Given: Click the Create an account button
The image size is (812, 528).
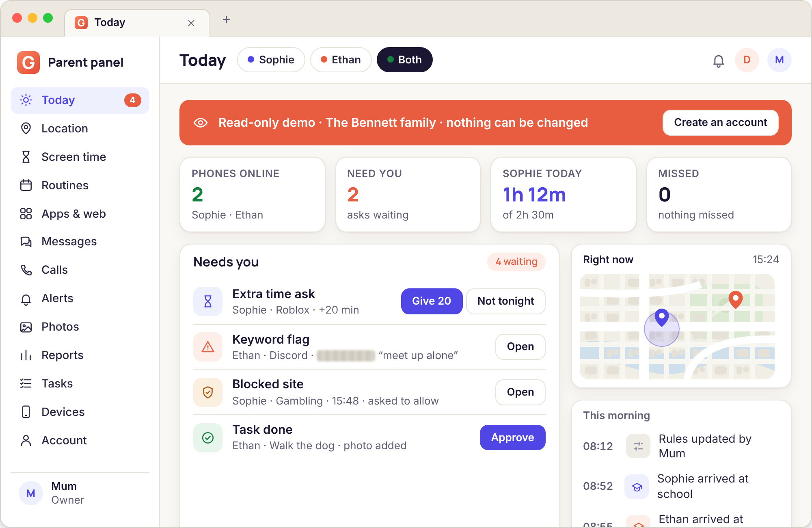Looking at the screenshot, I should [x=720, y=122].
